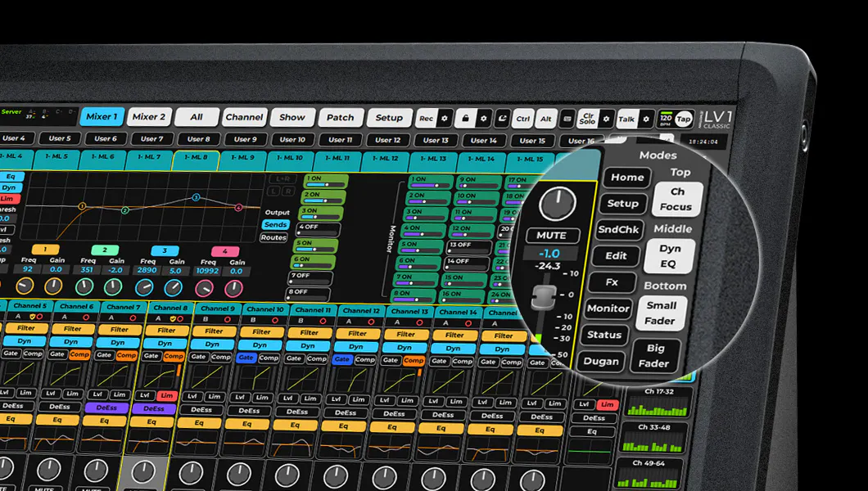Open the gear next to the lock icon
This screenshot has height=491, width=868.
pos(483,119)
